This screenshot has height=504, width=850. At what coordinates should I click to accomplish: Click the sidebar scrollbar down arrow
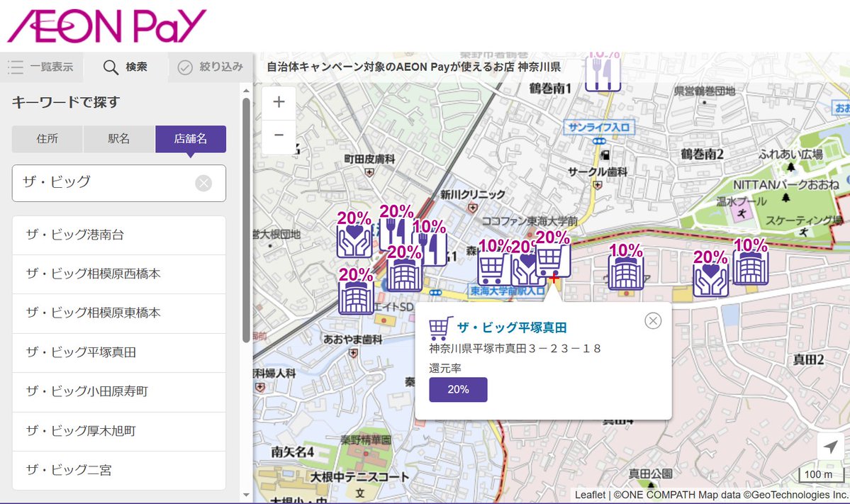(x=246, y=494)
